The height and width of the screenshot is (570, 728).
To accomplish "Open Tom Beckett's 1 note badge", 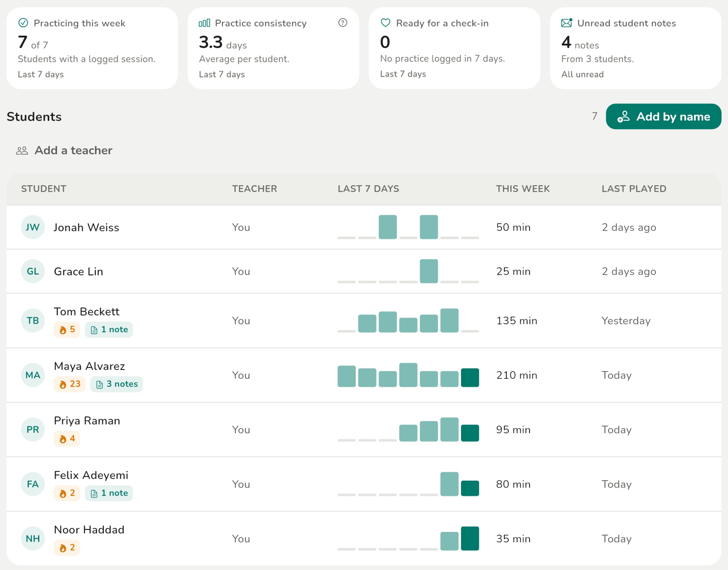I will point(109,329).
